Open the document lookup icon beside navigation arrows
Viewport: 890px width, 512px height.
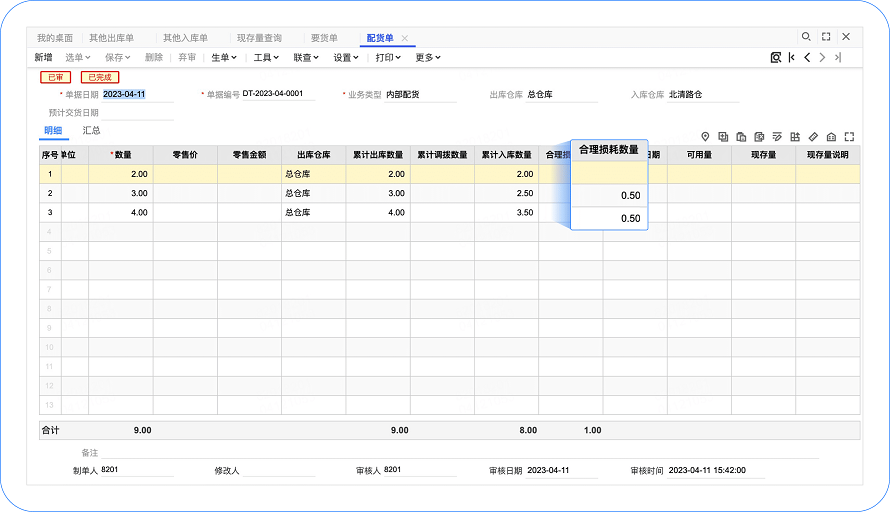(776, 58)
